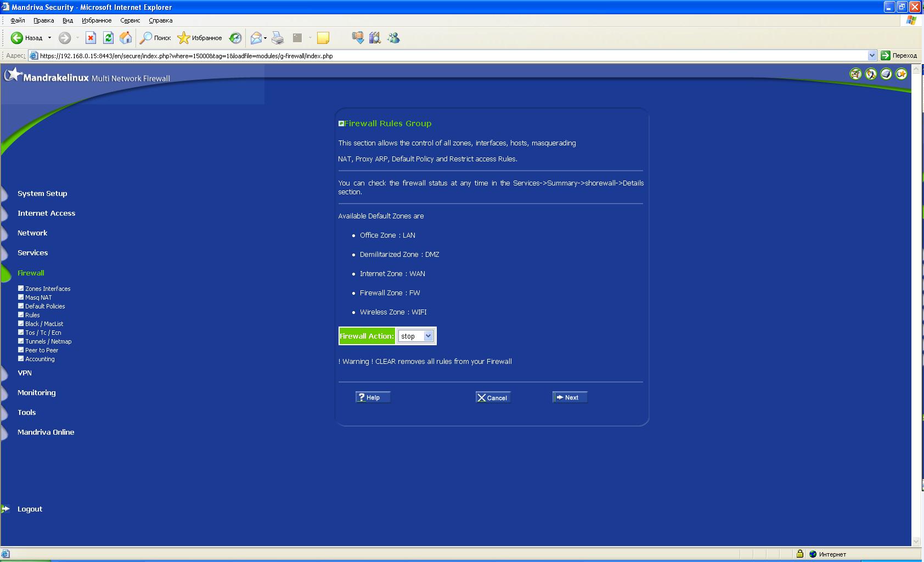The image size is (924, 562).
Task: Click the Cancel button
Action: [x=493, y=397]
